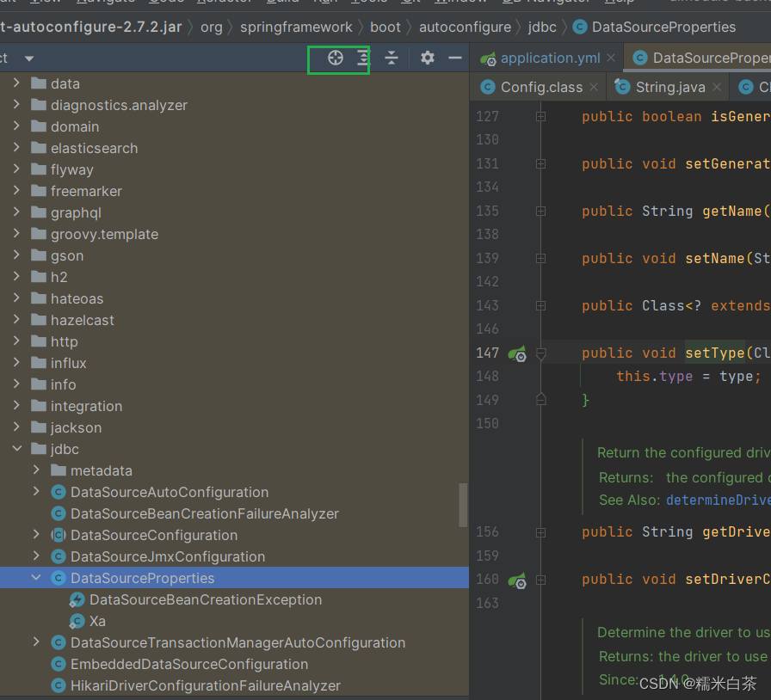
Task: Select the http folder icon
Action: coord(39,341)
